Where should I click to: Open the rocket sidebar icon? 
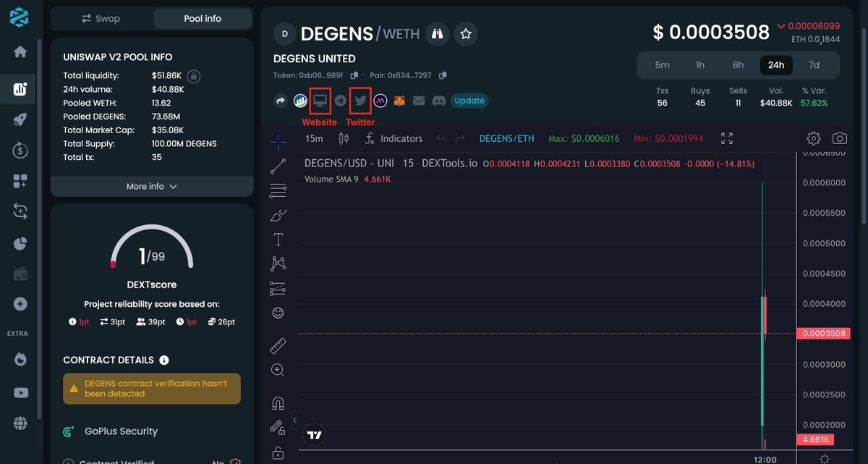point(20,120)
